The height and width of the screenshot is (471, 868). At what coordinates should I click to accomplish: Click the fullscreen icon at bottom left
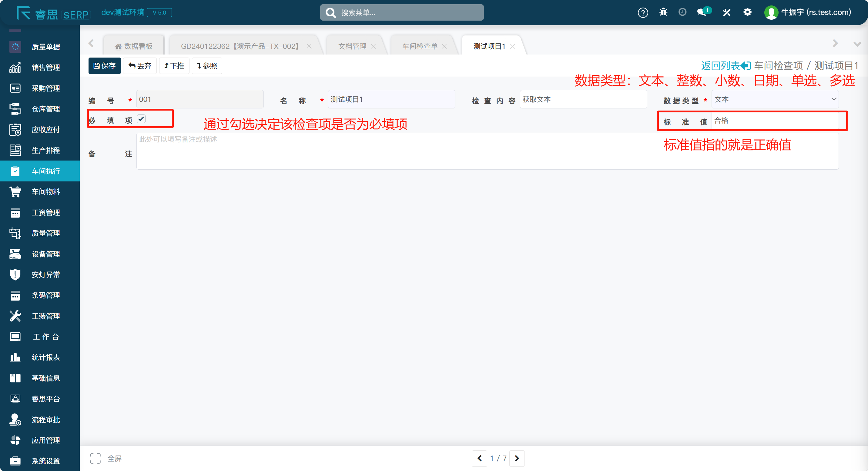pos(96,458)
